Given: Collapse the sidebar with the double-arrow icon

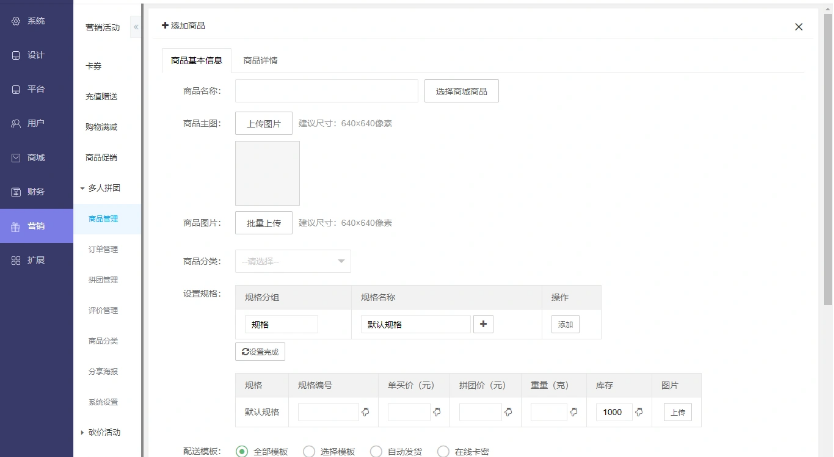Looking at the screenshot, I should point(135,27).
